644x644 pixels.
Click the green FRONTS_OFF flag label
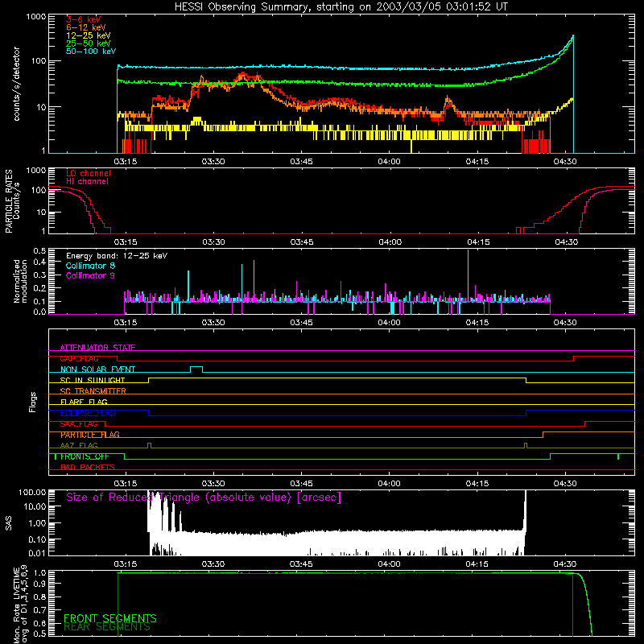(85, 456)
